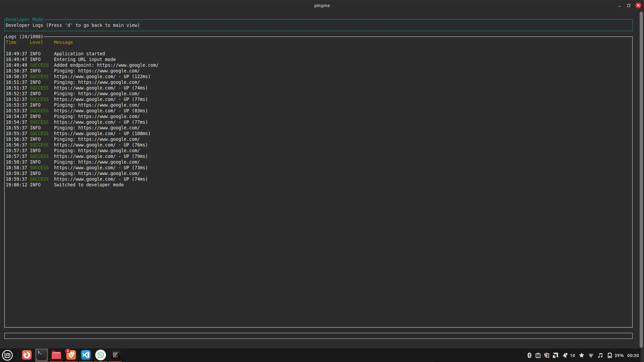Select the "UP (79ms)" log entry
644x362 pixels.
[x=77, y=156]
